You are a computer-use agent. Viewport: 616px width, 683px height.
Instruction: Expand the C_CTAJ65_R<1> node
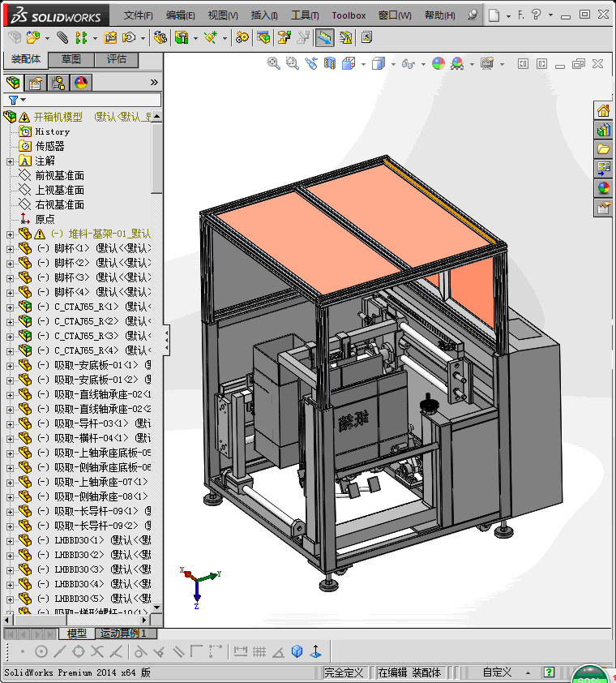pos(10,307)
